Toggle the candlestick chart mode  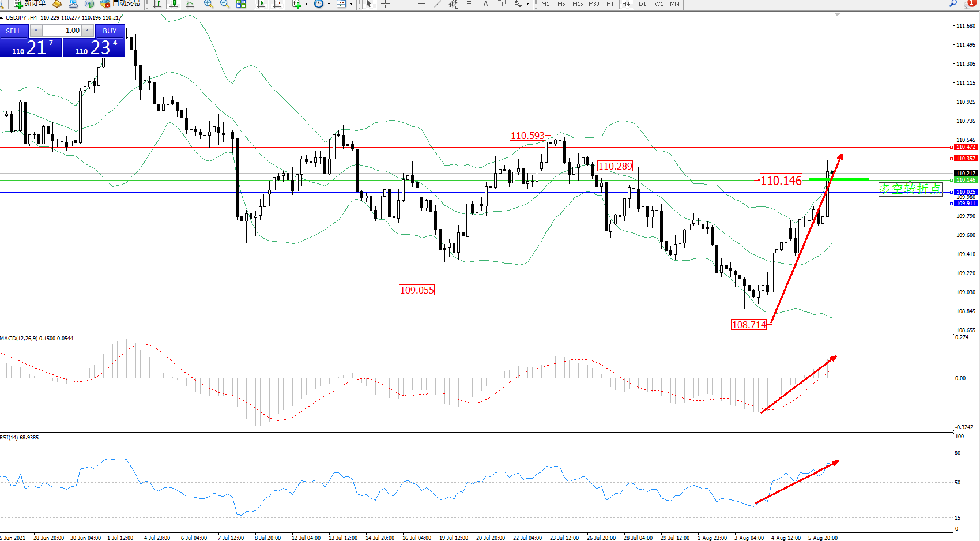tap(173, 4)
